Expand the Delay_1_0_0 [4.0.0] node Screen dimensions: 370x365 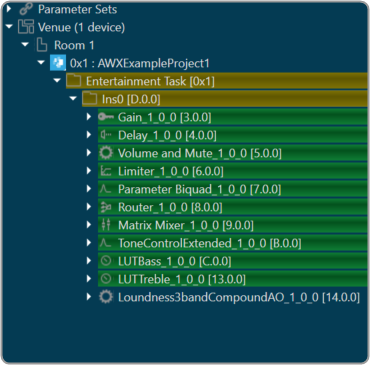tap(89, 135)
